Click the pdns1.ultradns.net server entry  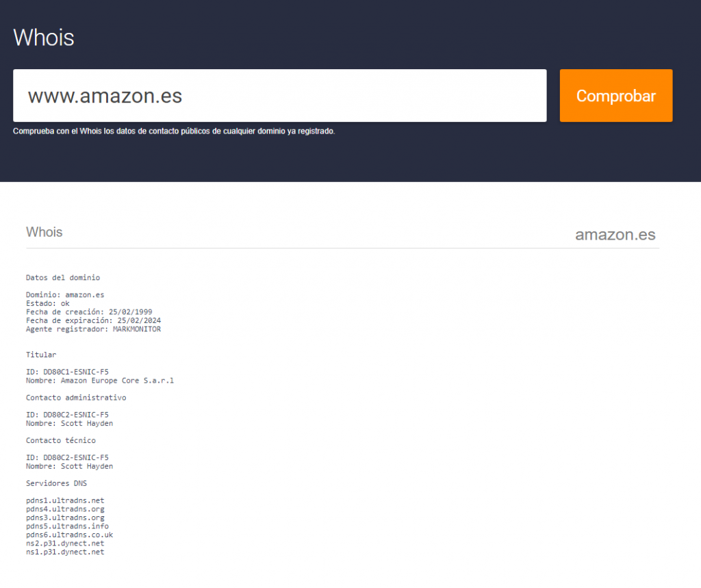pyautogui.click(x=65, y=500)
